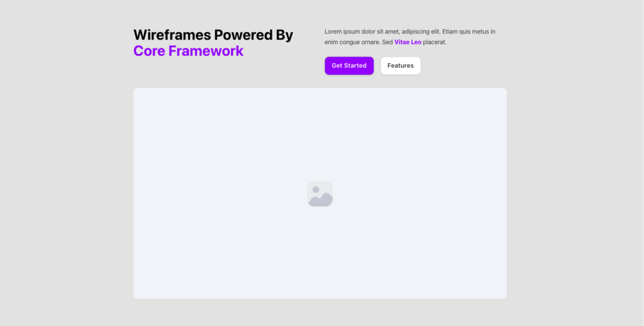Click the word Etiam in the paragraph
Screen dimensions: 644x326
pyautogui.click(x=450, y=31)
